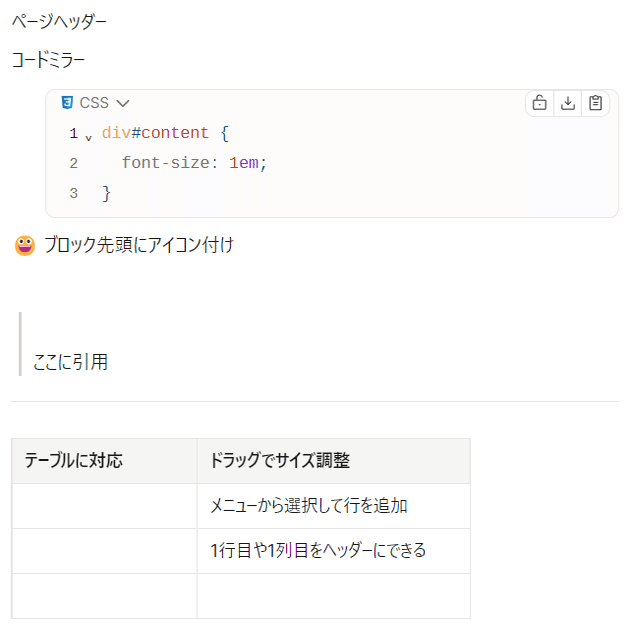Open the CSS language dropdown chevron
The image size is (631, 631).
click(123, 103)
